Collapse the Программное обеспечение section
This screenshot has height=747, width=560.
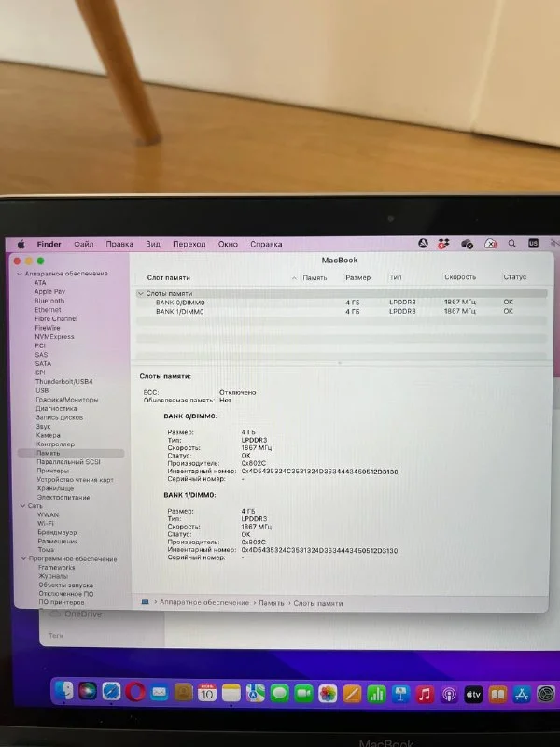pos(23,558)
